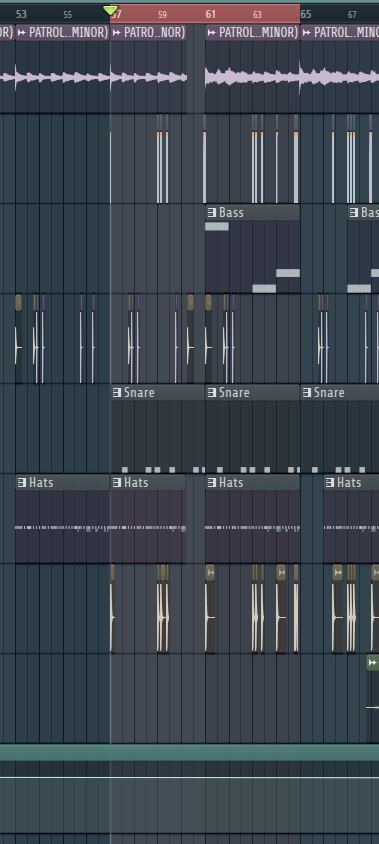This screenshot has height=844, width=379.
Task: Click the pattern icon of the Hats clip at bar 53
Action: pos(22,482)
